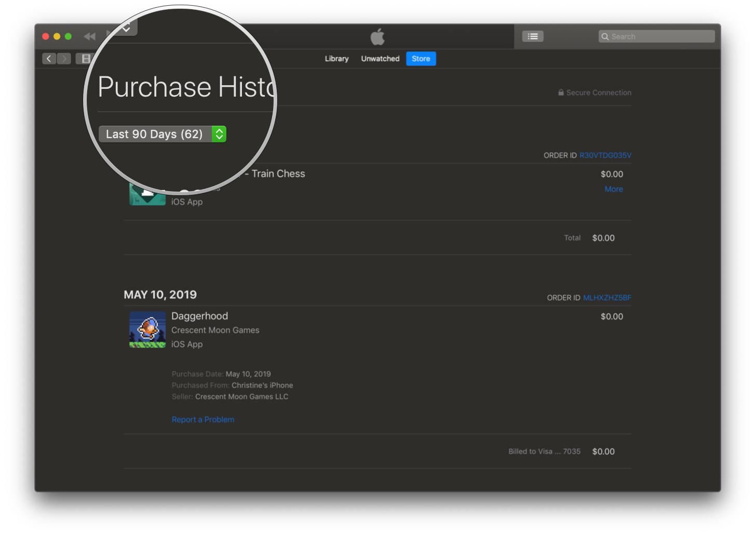Click the magnifying glass search icon
This screenshot has width=756, height=536.
(x=605, y=37)
